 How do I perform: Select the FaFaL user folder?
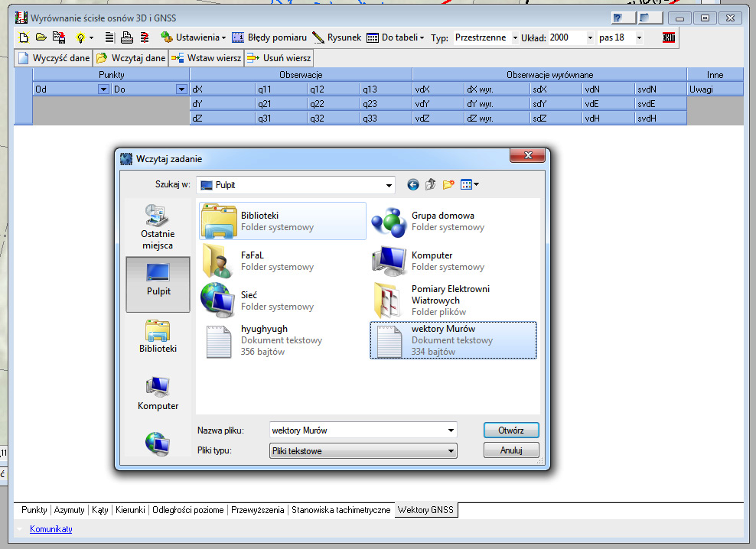pyautogui.click(x=282, y=261)
